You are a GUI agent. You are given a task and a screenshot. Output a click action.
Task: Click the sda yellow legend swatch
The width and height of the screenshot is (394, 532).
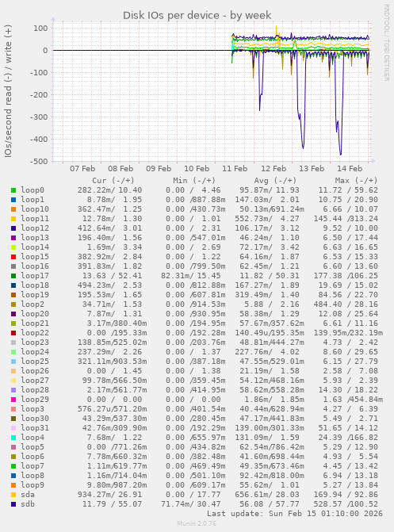coord(13,495)
